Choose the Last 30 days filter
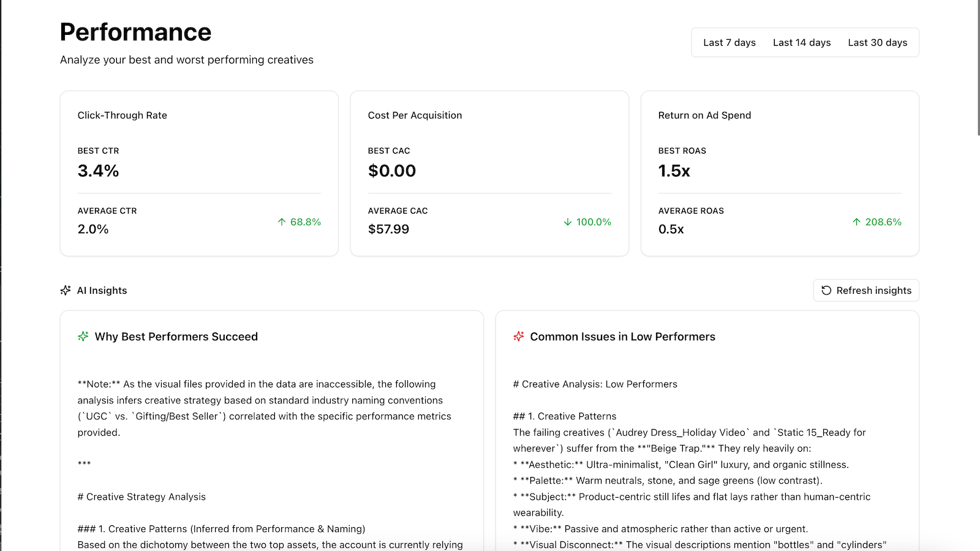 (x=878, y=42)
